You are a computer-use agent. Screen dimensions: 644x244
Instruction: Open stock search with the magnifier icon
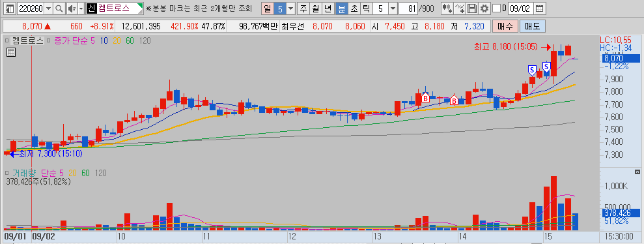[59, 8]
